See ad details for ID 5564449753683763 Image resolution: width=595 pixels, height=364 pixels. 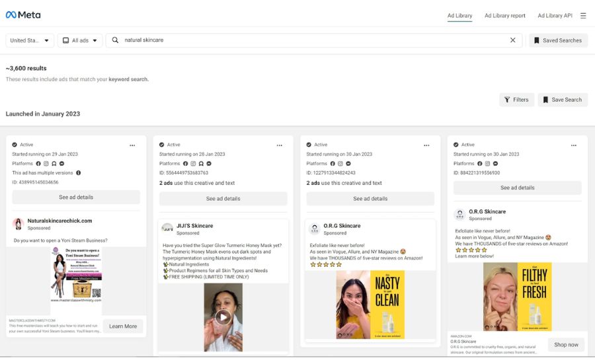[223, 199]
